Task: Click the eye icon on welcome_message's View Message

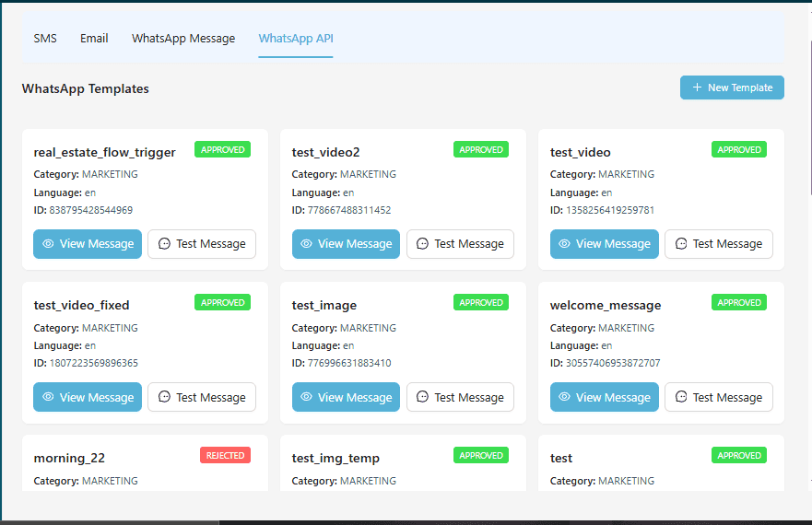Action: [564, 398]
